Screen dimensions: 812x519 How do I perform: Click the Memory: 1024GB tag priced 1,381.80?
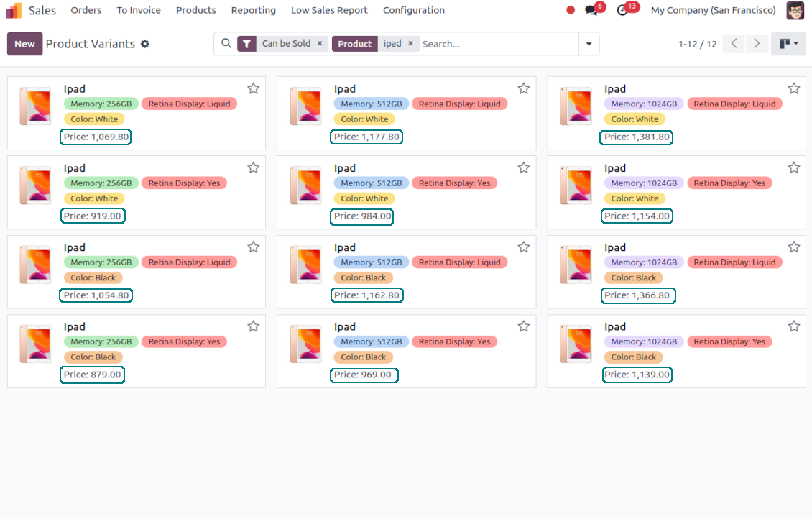click(x=644, y=104)
